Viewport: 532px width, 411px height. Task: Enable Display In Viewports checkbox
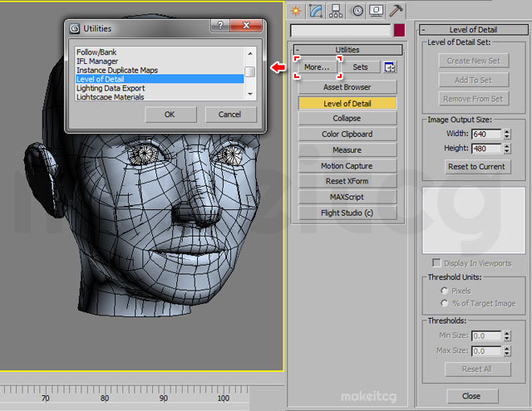[x=436, y=263]
